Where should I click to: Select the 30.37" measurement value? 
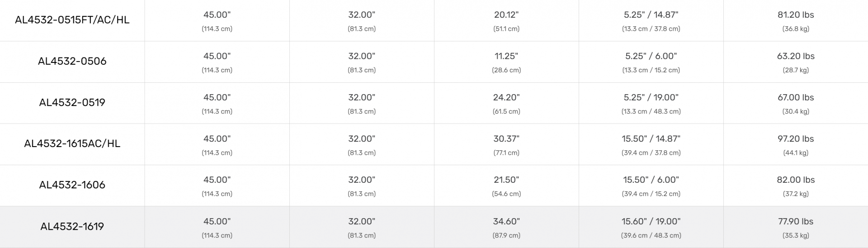506,139
